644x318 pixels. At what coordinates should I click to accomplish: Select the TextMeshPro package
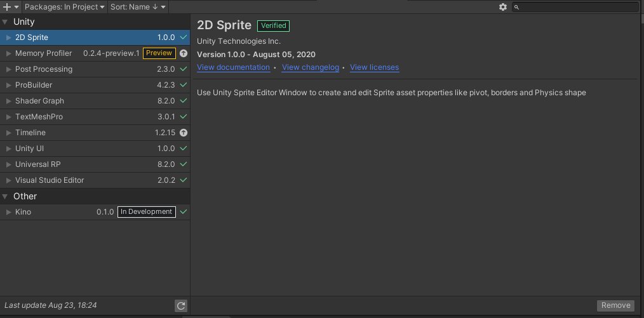coord(39,117)
